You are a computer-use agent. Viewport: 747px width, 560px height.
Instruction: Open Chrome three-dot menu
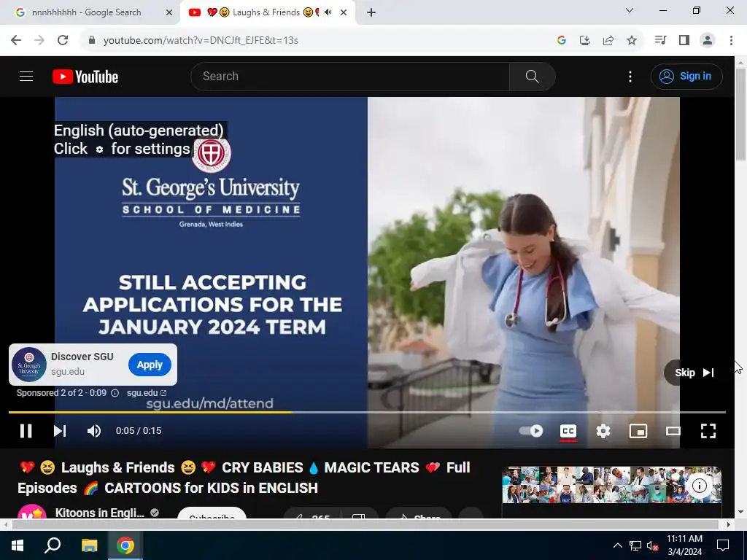[x=731, y=40]
